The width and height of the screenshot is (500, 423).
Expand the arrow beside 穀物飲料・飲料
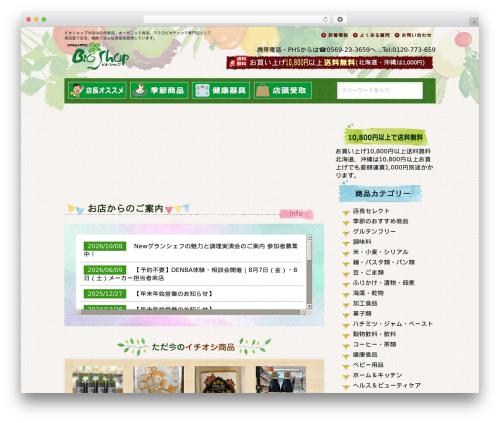346,336
